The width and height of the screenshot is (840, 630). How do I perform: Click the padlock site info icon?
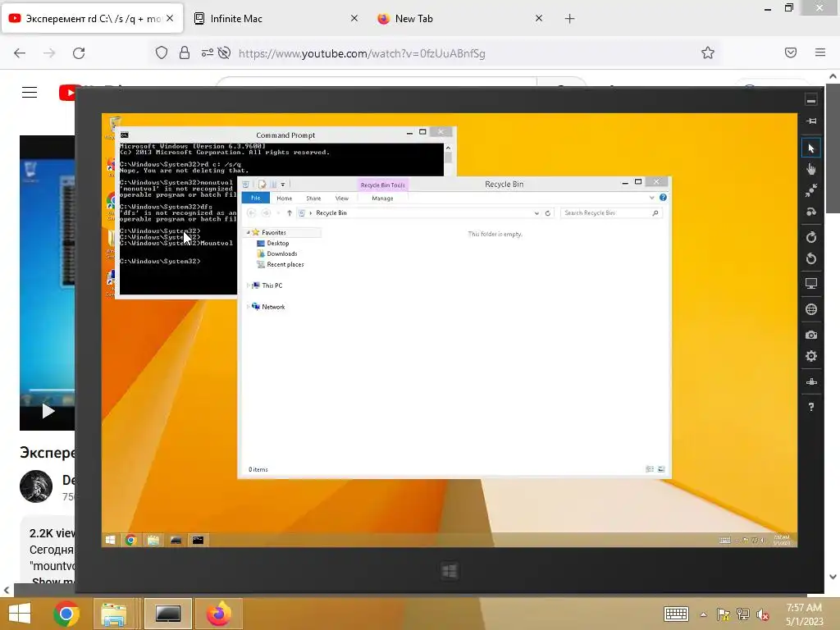(x=185, y=52)
